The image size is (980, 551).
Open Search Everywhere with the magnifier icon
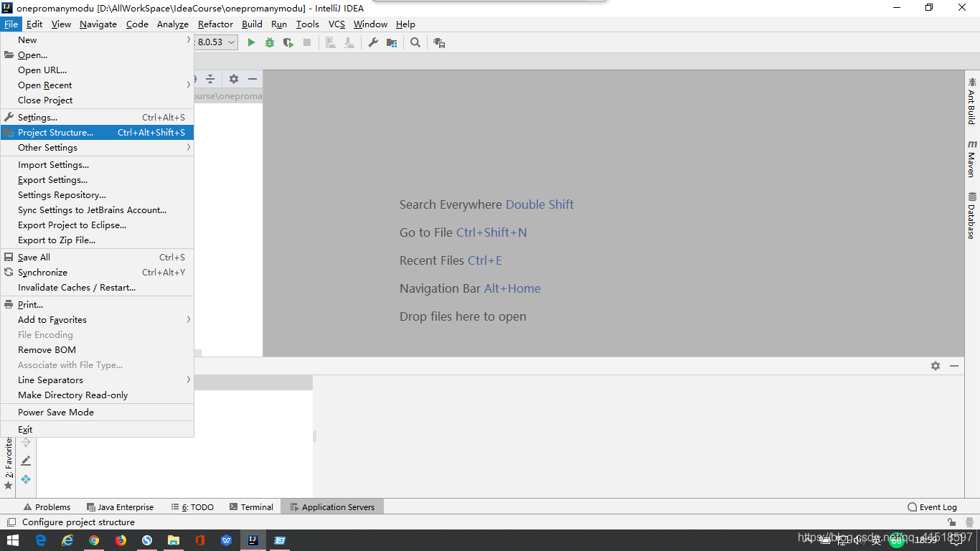(x=415, y=42)
